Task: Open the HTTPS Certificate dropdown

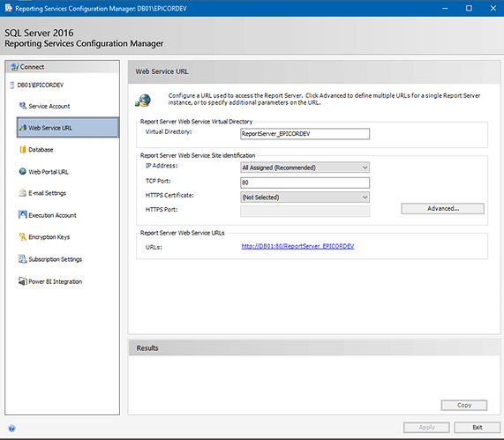Action: point(305,197)
